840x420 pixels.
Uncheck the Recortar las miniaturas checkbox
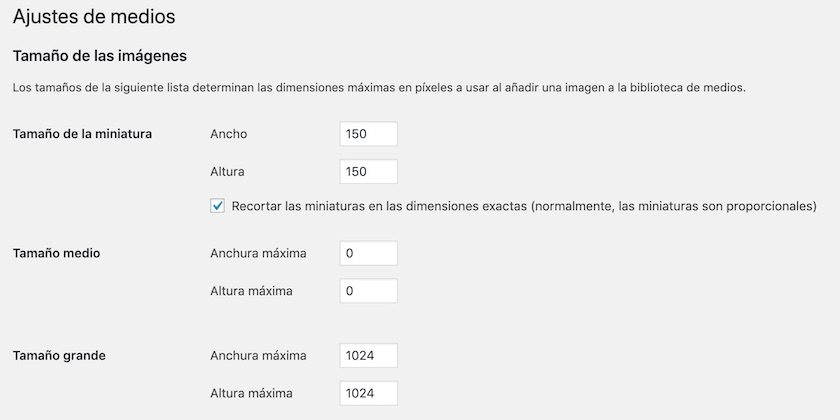pyautogui.click(x=217, y=206)
